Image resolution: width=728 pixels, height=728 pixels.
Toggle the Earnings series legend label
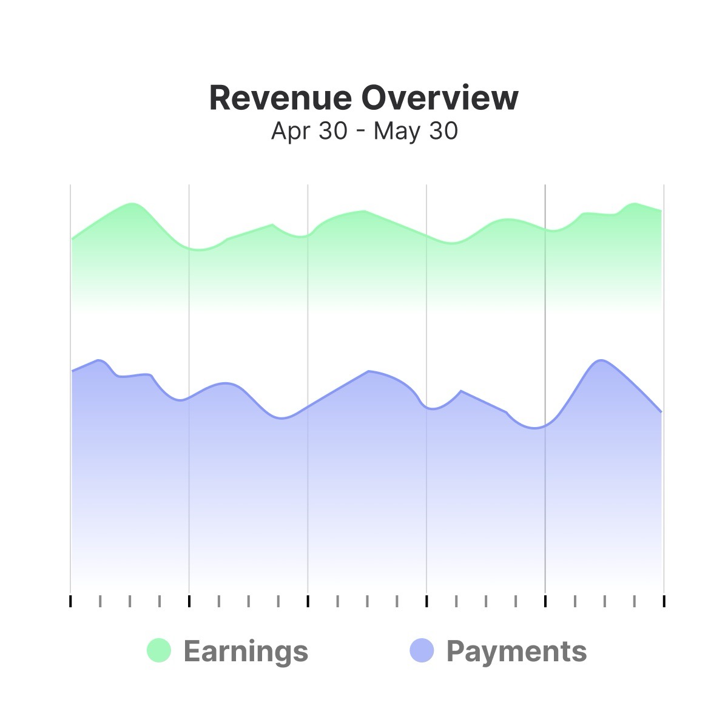pyautogui.click(x=246, y=651)
